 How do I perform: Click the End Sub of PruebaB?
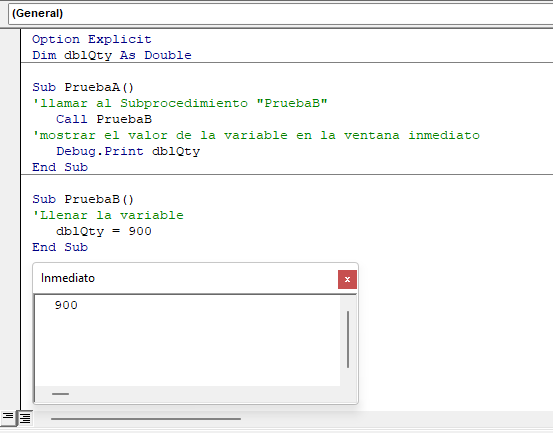tap(60, 247)
